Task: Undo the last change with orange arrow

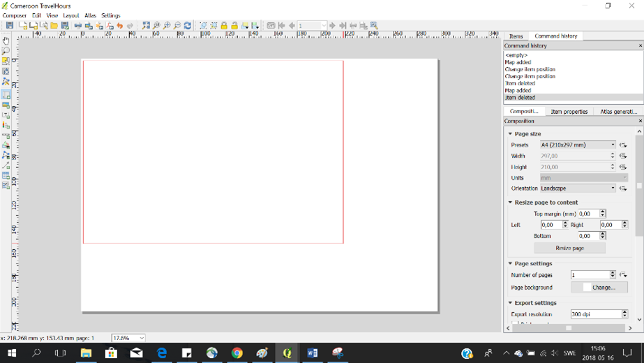Action: tap(120, 26)
